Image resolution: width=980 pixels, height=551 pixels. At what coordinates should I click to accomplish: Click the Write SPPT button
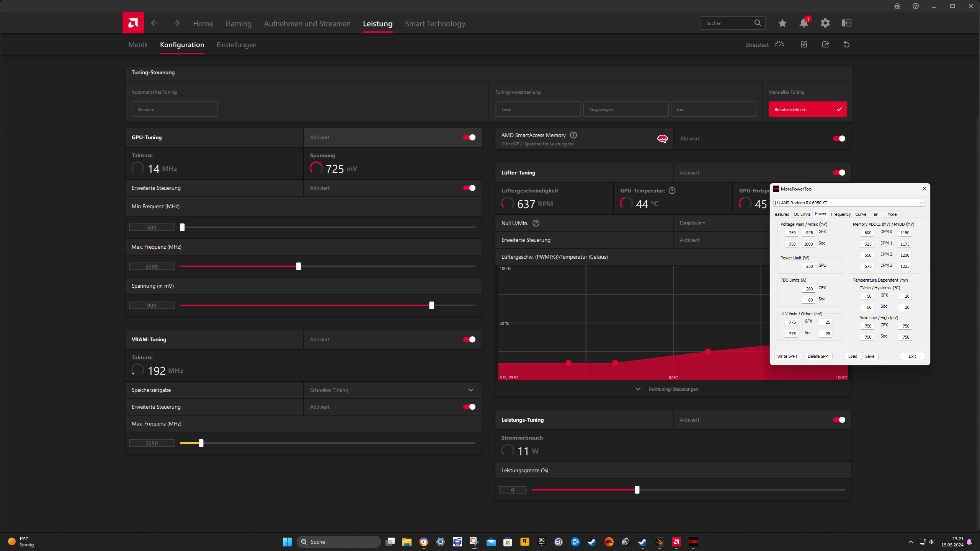pyautogui.click(x=787, y=356)
